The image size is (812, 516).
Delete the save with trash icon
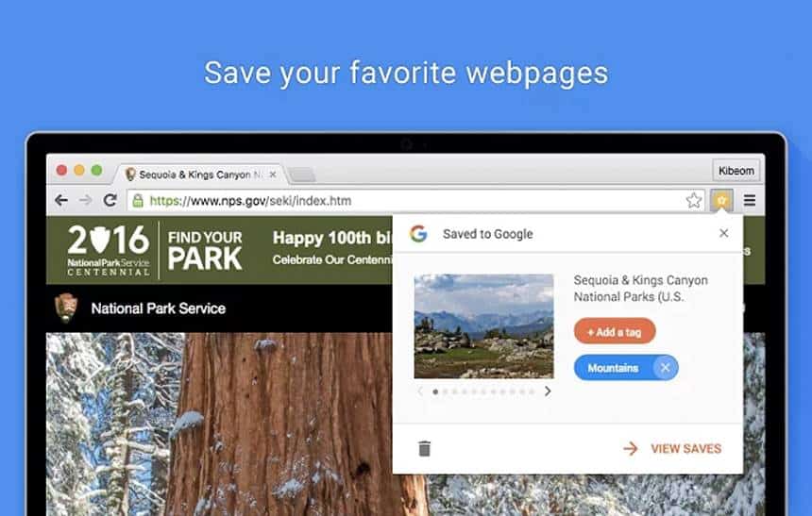pos(424,449)
